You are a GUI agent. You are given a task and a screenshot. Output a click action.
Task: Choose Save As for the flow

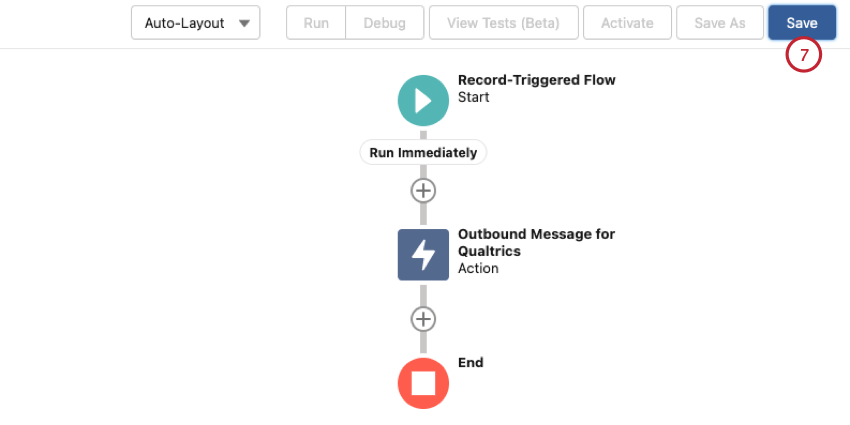click(x=720, y=23)
